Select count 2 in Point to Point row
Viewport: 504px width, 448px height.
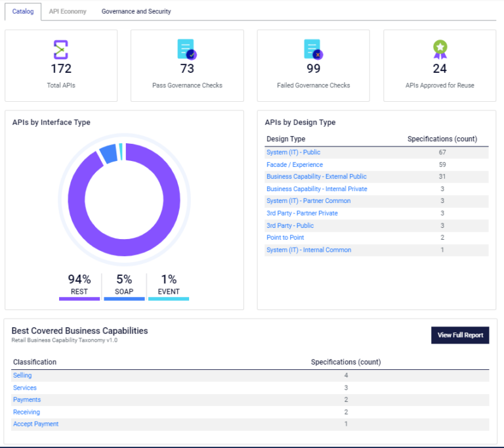442,238
